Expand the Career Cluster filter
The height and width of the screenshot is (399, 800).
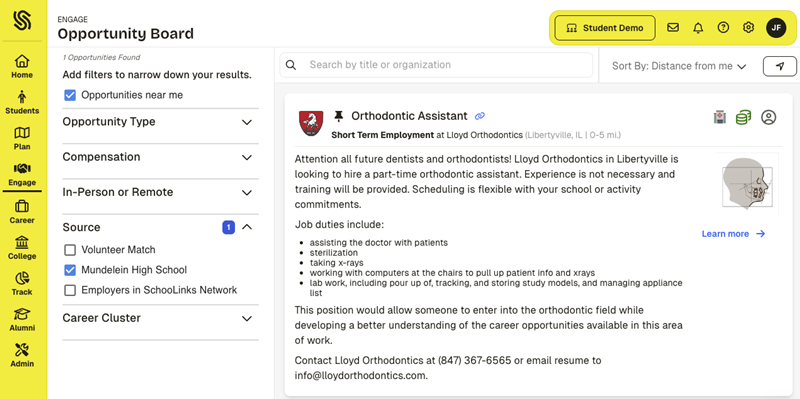158,318
